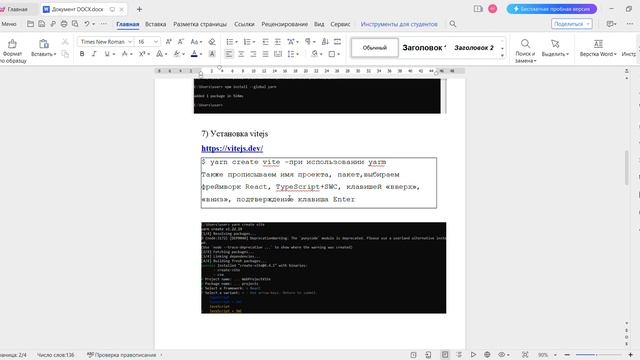Click the Cut scissors icon
The height and width of the screenshot is (360, 640).
(x=65, y=42)
